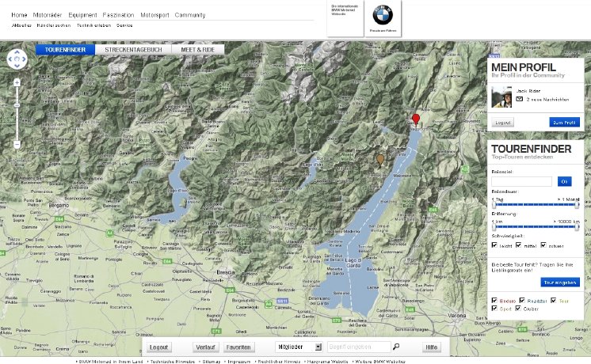Click the brown map marker pin
The height and width of the screenshot is (364, 591).
click(x=380, y=160)
